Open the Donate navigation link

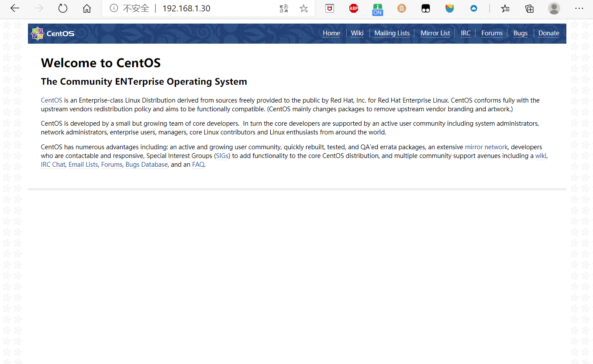click(x=549, y=33)
